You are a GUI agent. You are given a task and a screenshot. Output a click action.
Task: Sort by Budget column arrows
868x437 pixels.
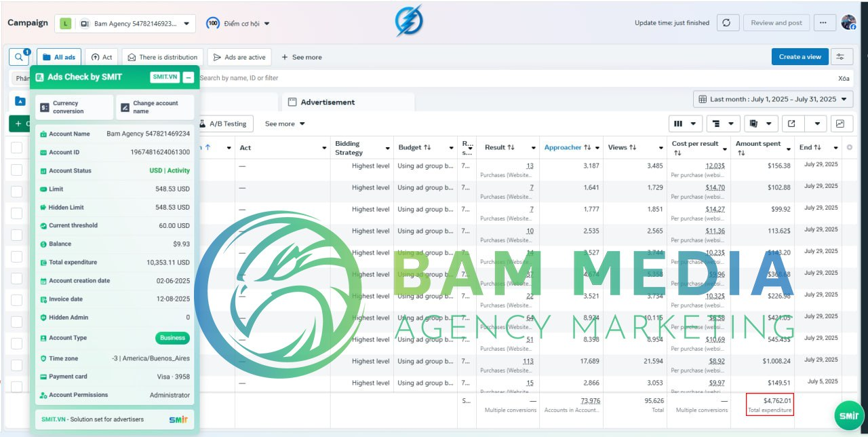pos(427,147)
